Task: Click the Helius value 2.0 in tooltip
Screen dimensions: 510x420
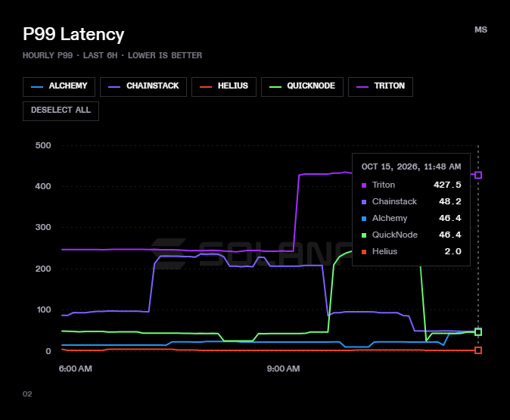Action: point(452,251)
